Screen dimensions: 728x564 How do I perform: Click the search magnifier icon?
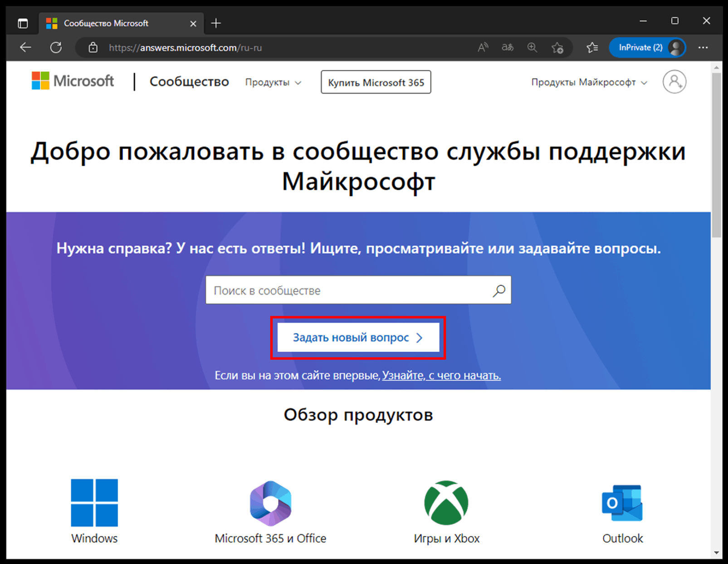click(x=499, y=290)
